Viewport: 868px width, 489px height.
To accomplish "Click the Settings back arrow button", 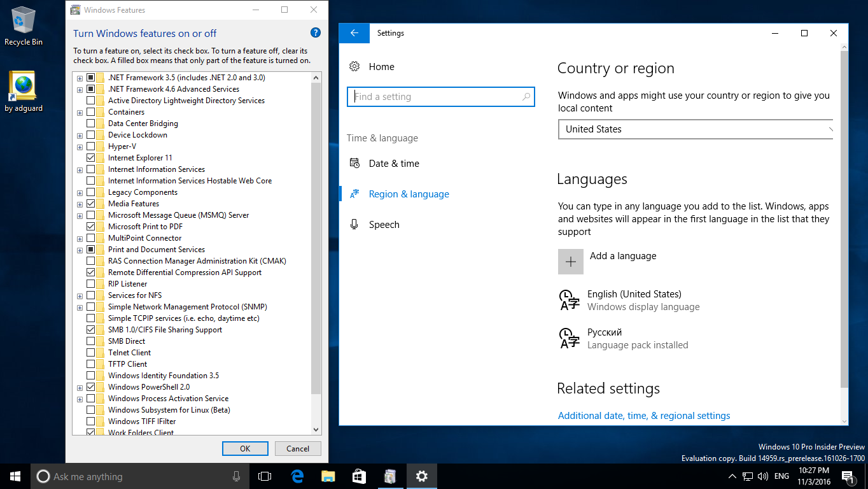I will (x=354, y=33).
